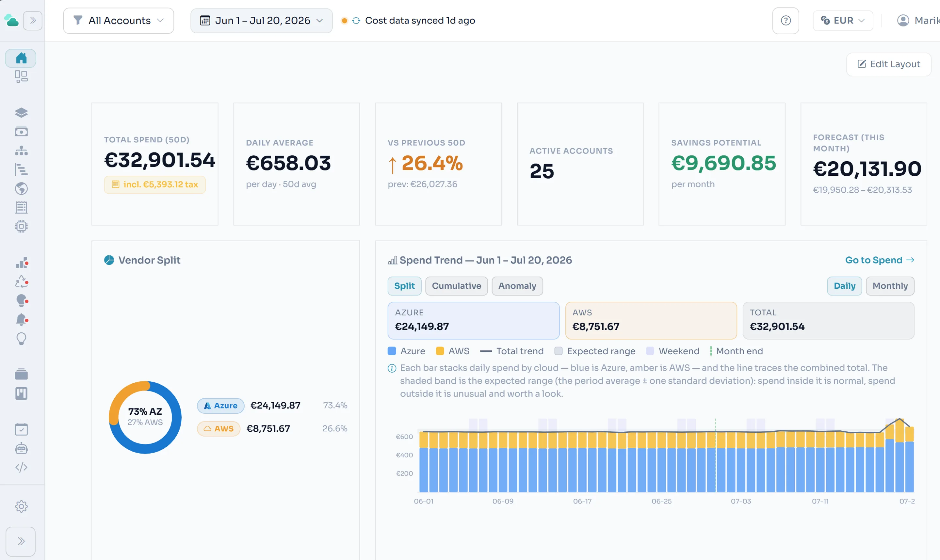The width and height of the screenshot is (940, 560).
Task: Open the recycle arrows icon with red dot
Action: pos(21,281)
